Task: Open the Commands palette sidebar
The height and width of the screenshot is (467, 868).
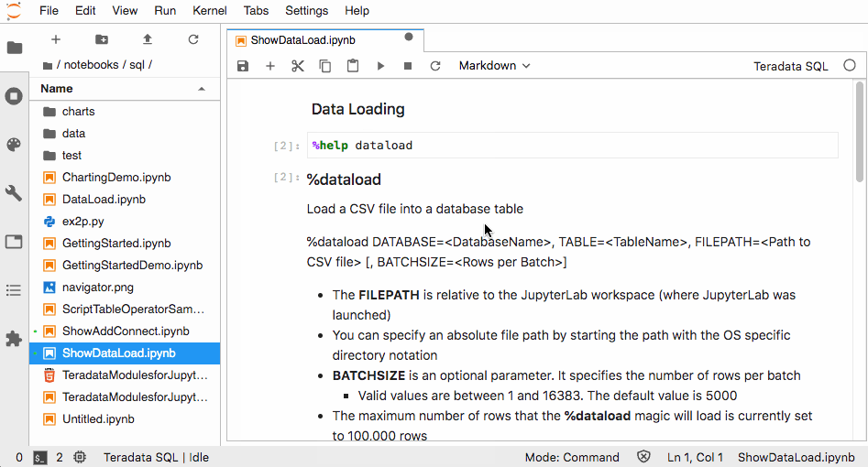Action: [14, 145]
